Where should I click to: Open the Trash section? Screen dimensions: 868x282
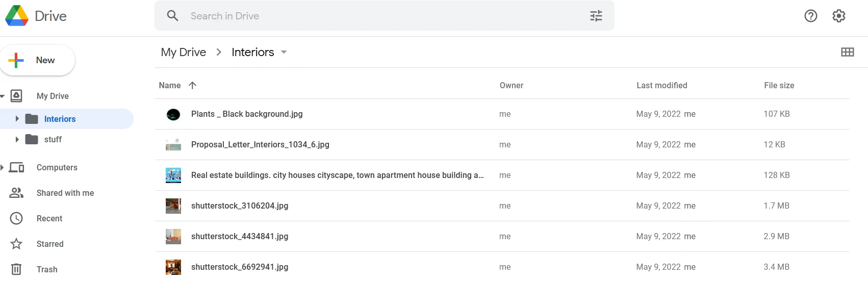(x=47, y=269)
